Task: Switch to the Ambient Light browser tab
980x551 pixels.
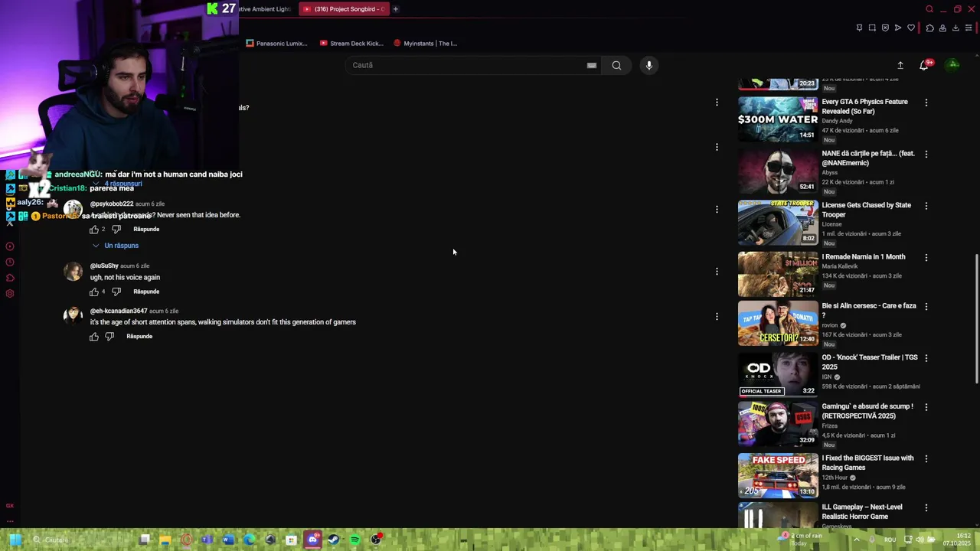Action: click(265, 9)
